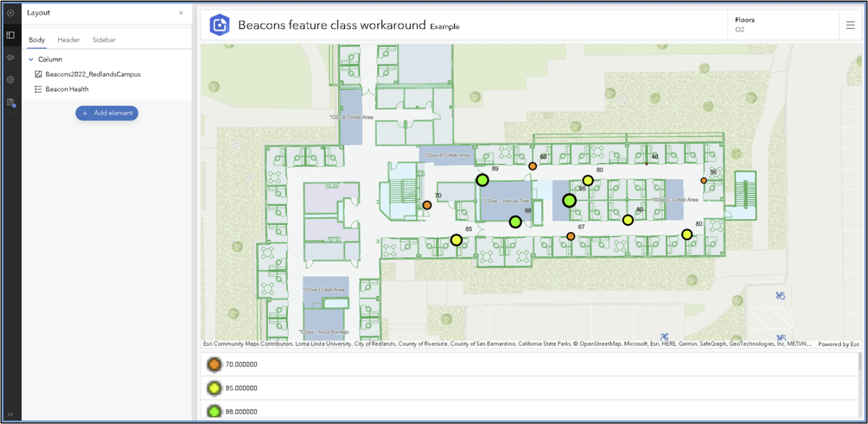Open the hamburger menu next to Floors
This screenshot has width=868, height=424.
click(x=851, y=25)
